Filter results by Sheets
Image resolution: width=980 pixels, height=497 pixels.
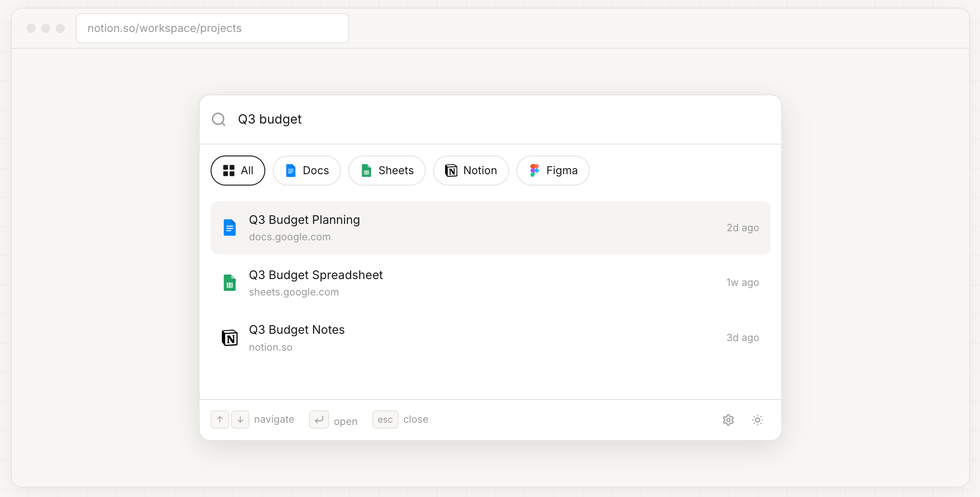pyautogui.click(x=387, y=171)
